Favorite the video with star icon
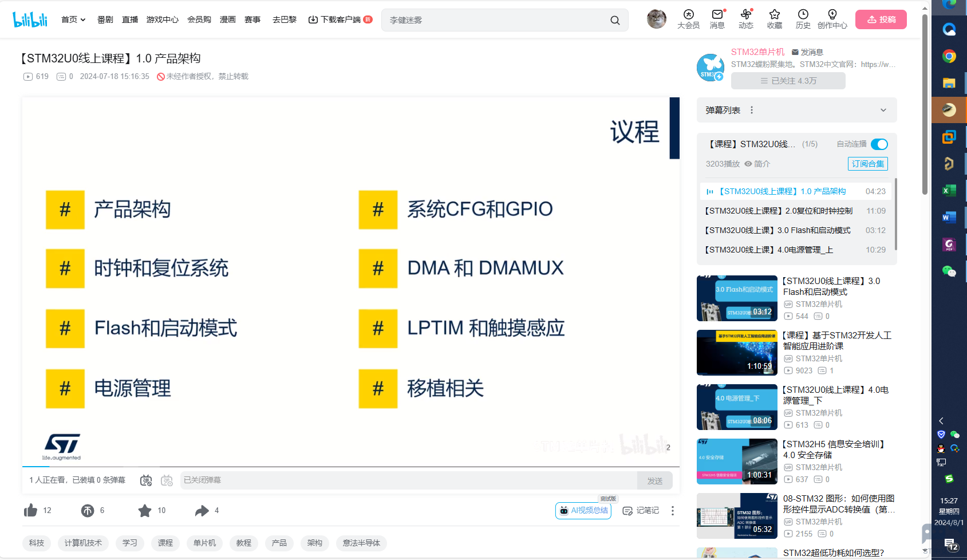This screenshot has height=560, width=967. [145, 510]
